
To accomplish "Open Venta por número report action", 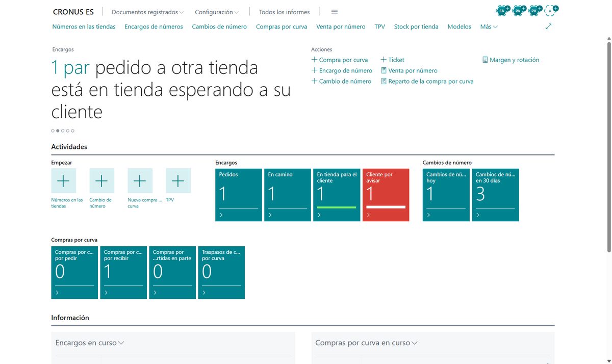I will click(x=409, y=70).
